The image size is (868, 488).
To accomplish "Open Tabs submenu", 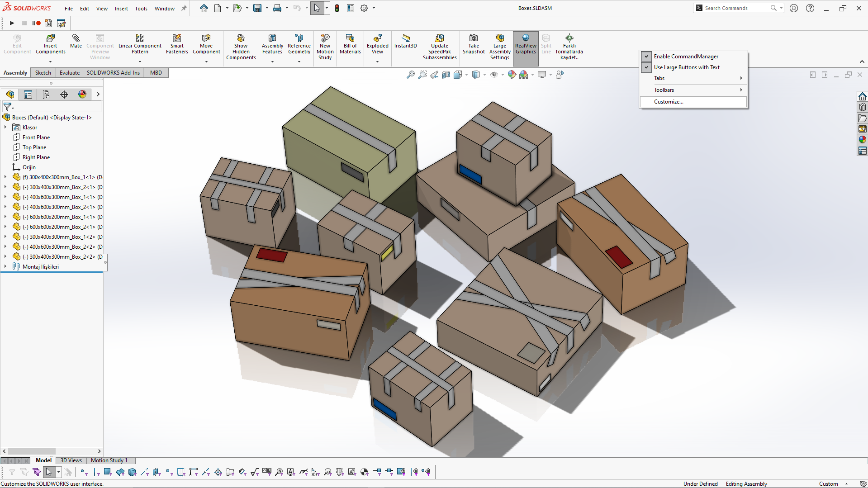I will (694, 78).
